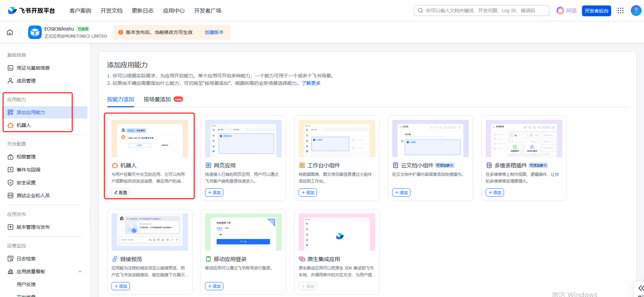
Task: Open 开发文档 in top navigation
Action: coord(112,11)
